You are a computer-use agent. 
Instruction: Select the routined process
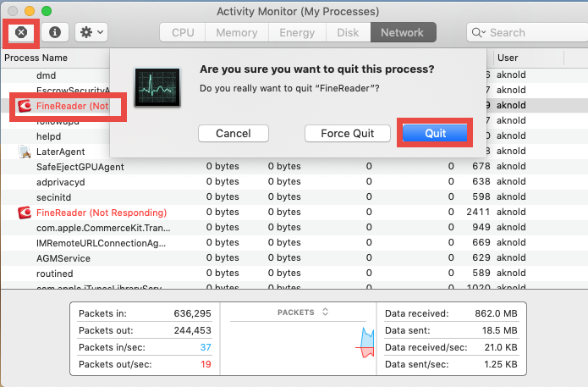point(55,274)
